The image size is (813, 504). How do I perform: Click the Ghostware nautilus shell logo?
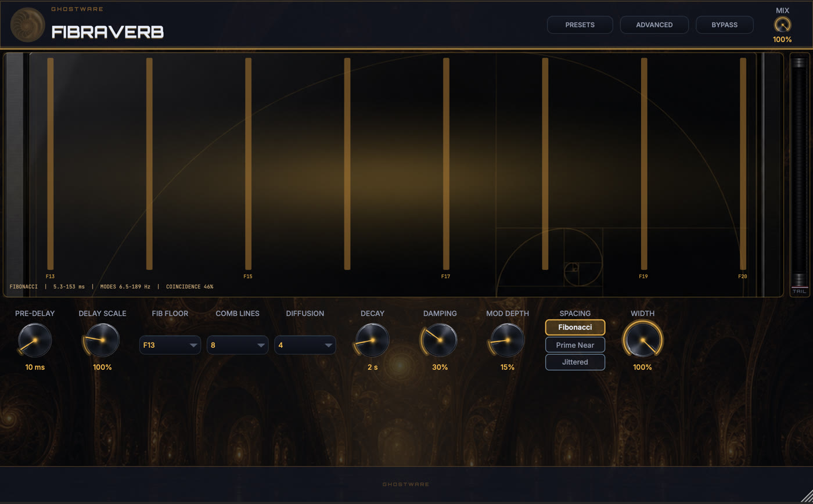pos(28,24)
